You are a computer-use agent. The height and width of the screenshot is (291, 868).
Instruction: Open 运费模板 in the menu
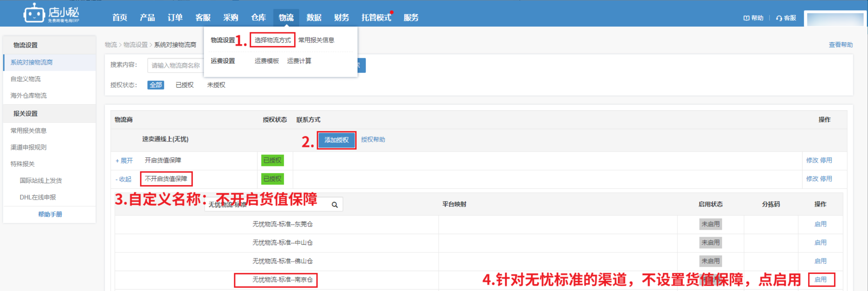tap(266, 61)
